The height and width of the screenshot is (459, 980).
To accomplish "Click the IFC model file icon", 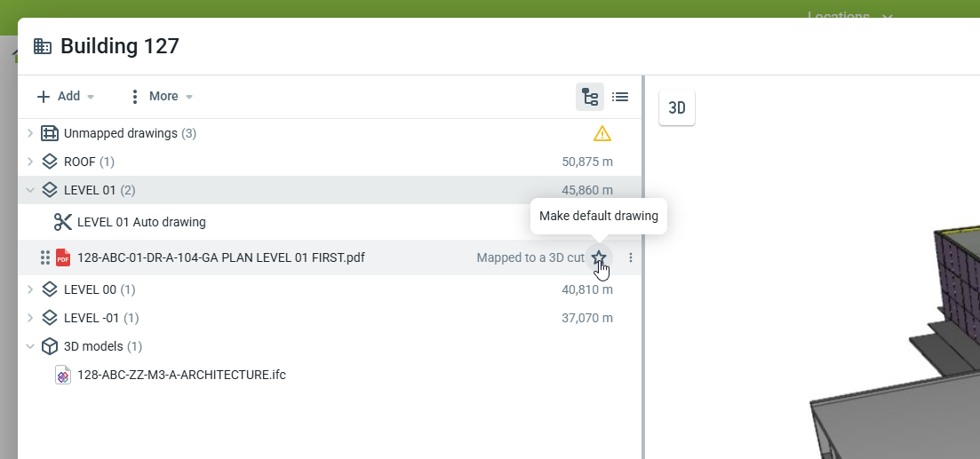I will 63,375.
